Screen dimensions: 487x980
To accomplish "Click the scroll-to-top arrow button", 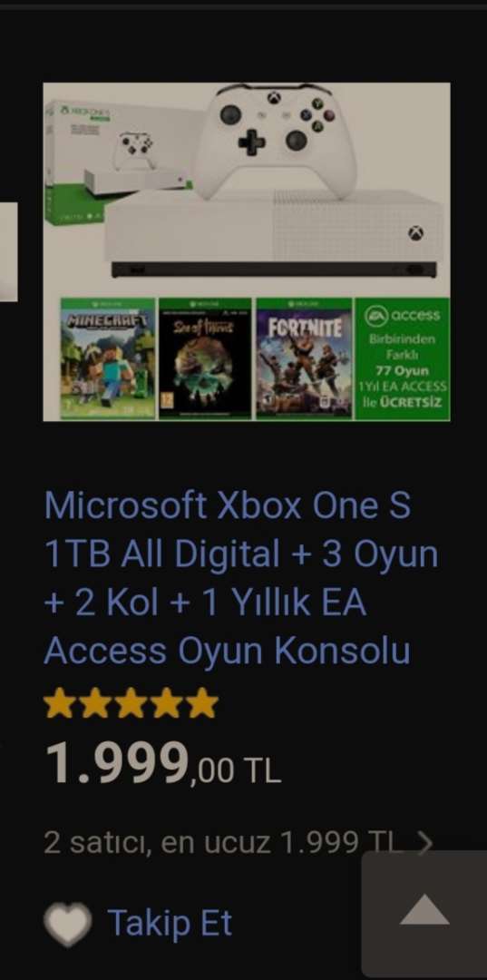I will [x=424, y=909].
